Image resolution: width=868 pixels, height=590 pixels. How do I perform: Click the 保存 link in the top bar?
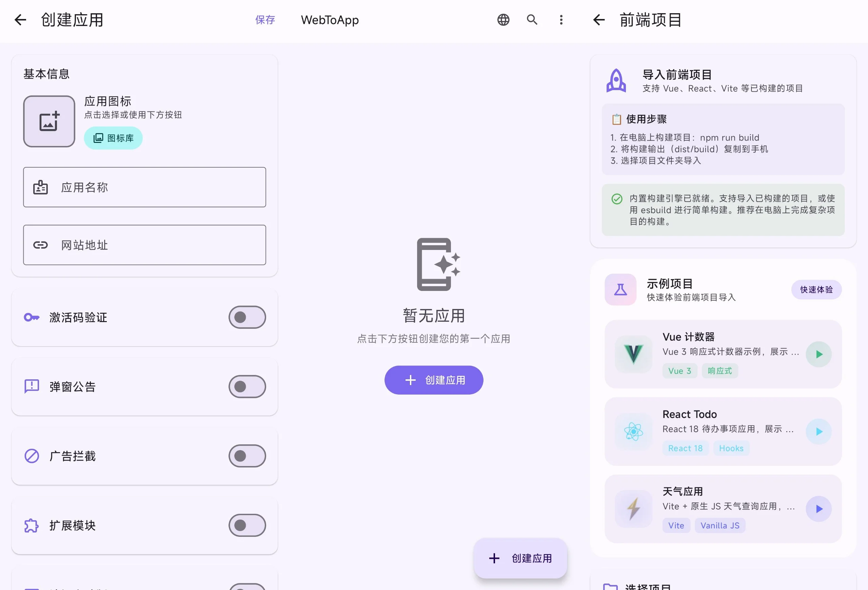(265, 20)
